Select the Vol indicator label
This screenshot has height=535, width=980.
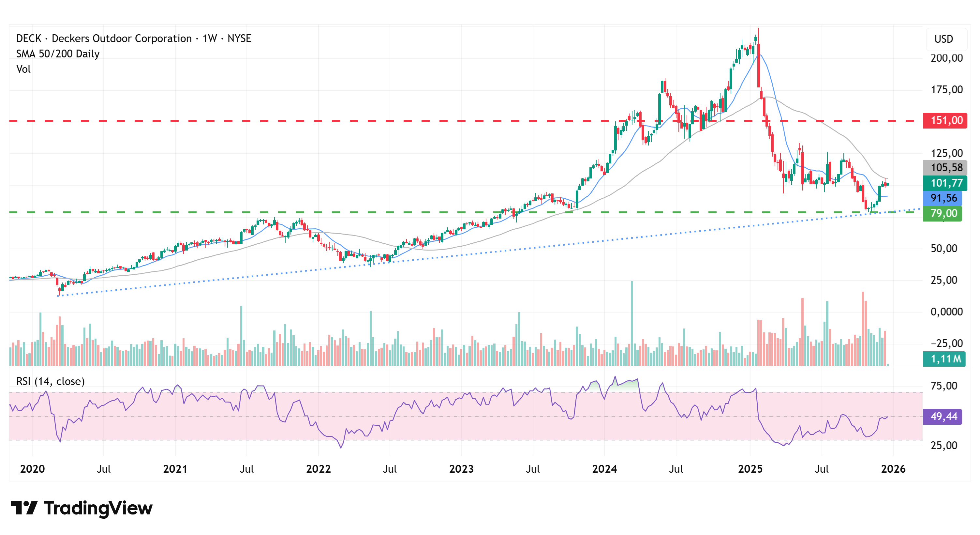tap(23, 69)
